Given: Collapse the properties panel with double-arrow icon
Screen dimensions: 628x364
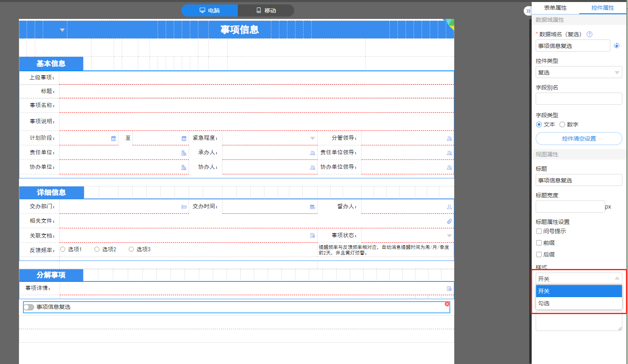Looking at the screenshot, I should [528, 11].
